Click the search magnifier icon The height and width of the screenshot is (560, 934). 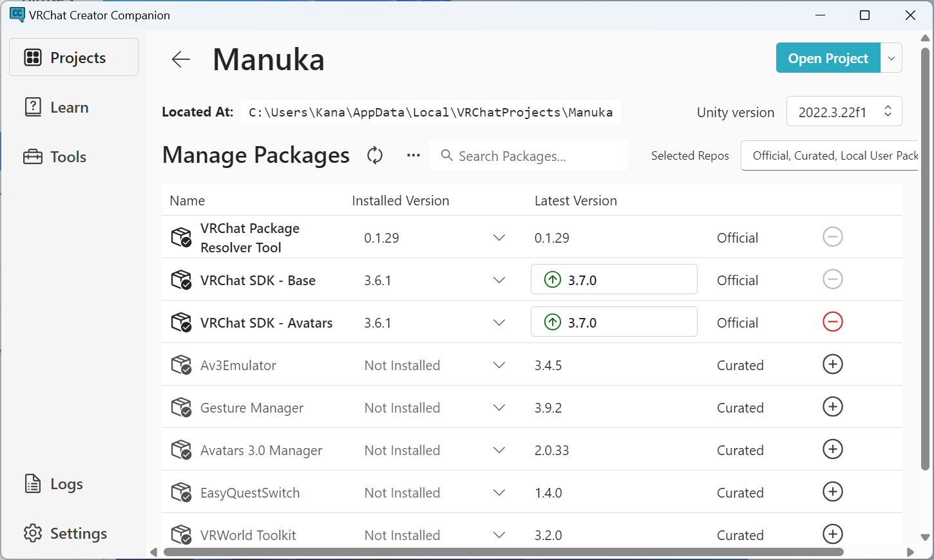click(x=446, y=155)
